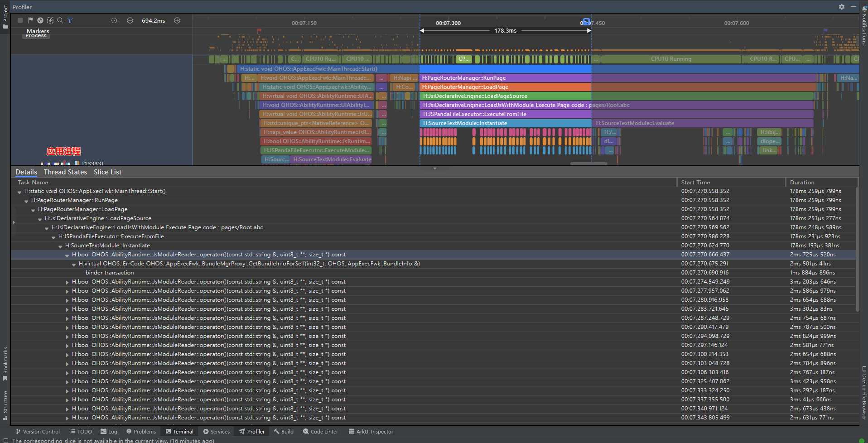Collapse the H:PageRouterManager::LoadPage tree row
868x443 pixels.
click(x=33, y=210)
